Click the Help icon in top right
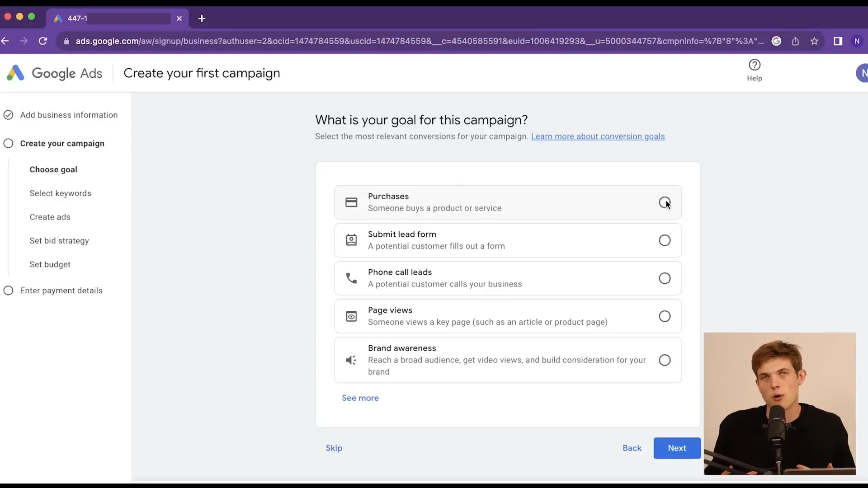Screen dimensions: 868x488 (755, 64)
